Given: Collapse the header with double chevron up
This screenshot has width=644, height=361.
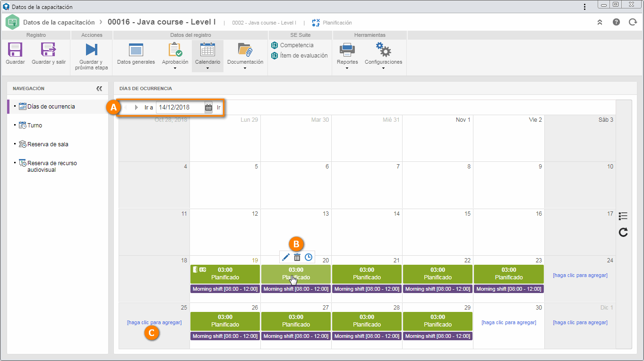Looking at the screenshot, I should pos(600,22).
